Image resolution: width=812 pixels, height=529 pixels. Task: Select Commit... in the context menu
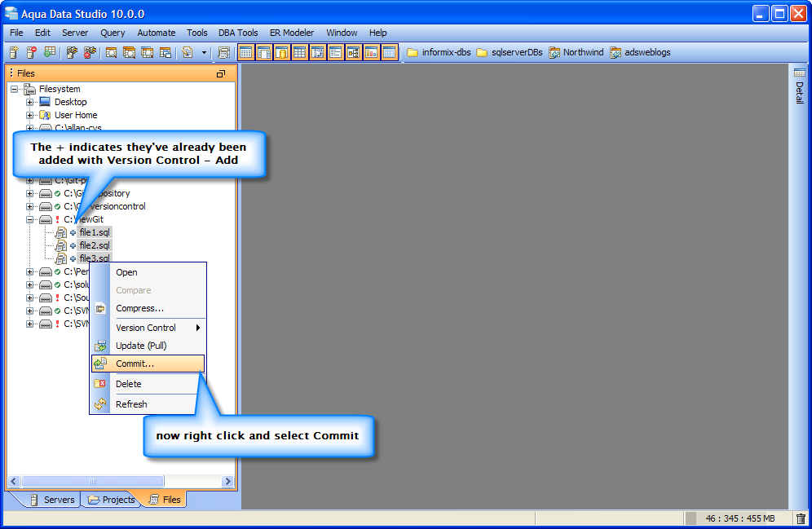click(x=148, y=364)
